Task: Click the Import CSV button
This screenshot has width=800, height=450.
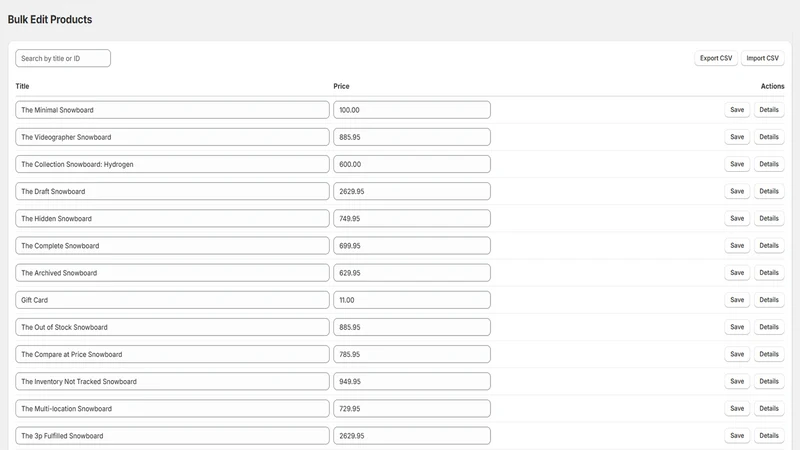Action: (762, 58)
